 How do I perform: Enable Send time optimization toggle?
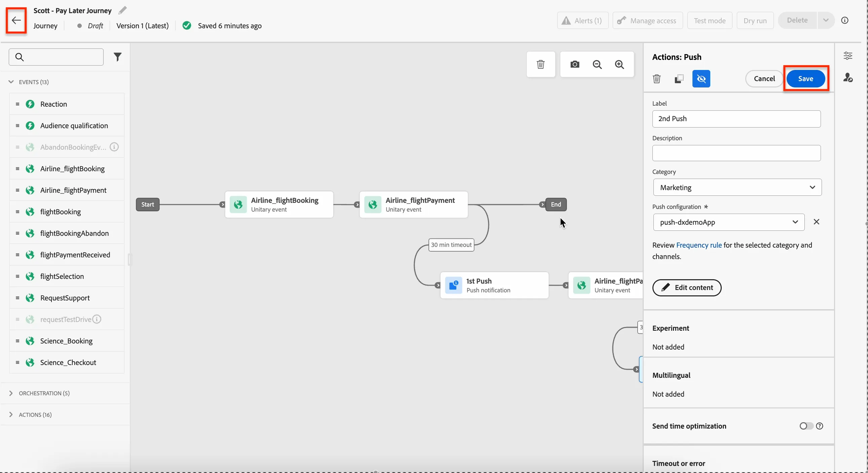[806, 426]
